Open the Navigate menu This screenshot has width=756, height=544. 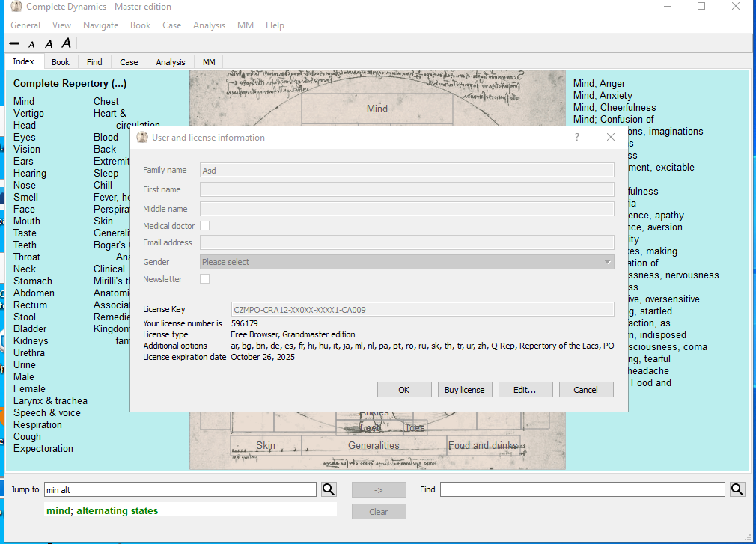pyautogui.click(x=100, y=25)
